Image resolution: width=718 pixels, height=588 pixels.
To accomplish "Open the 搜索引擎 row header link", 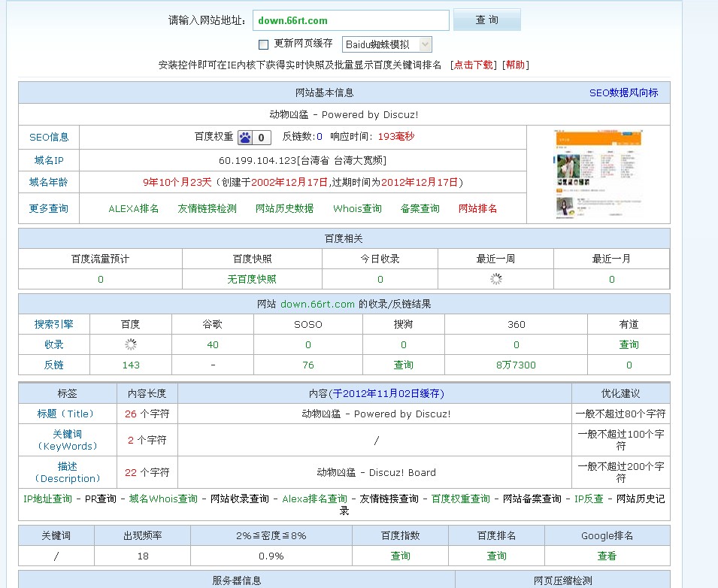I will [54, 324].
